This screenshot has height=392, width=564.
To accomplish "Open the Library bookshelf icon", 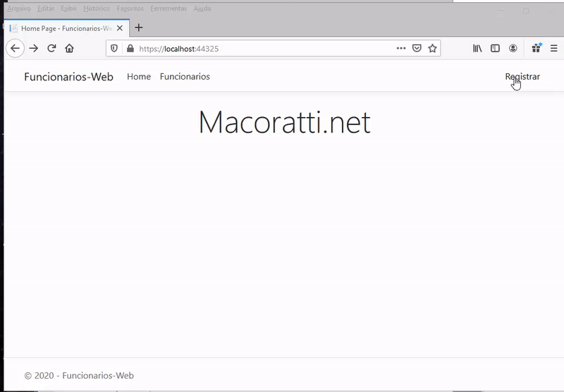I will click(x=477, y=49).
